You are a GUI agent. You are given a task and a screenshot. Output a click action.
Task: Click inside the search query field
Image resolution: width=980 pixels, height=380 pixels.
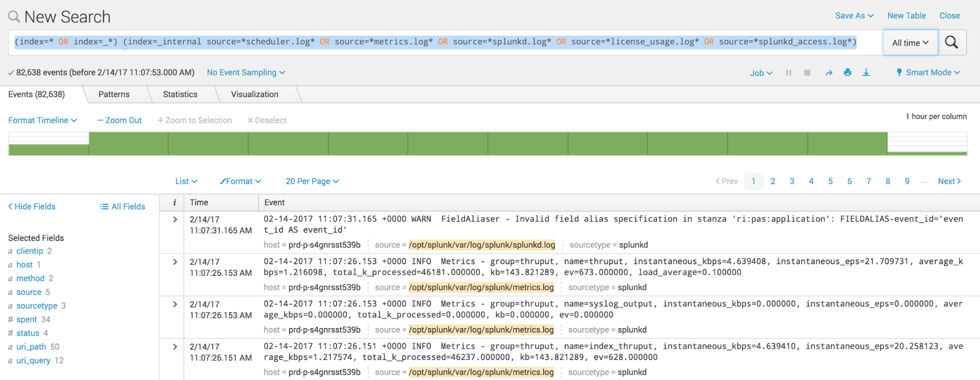pyautogui.click(x=445, y=42)
